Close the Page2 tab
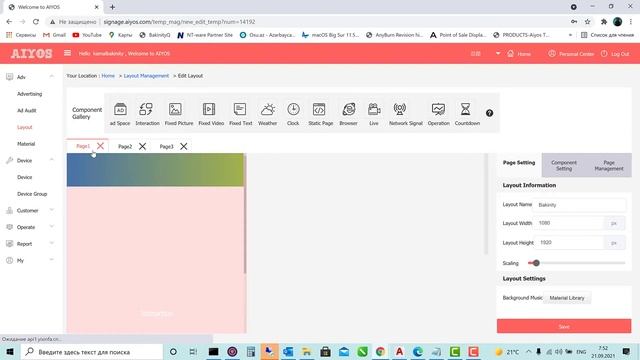This screenshot has height=360, width=640. tap(142, 146)
